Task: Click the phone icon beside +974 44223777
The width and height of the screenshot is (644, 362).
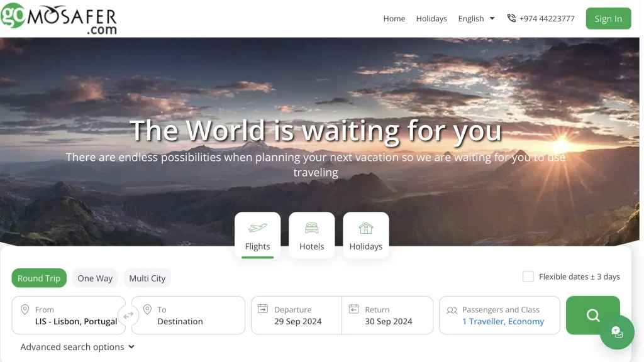Action: 511,18
